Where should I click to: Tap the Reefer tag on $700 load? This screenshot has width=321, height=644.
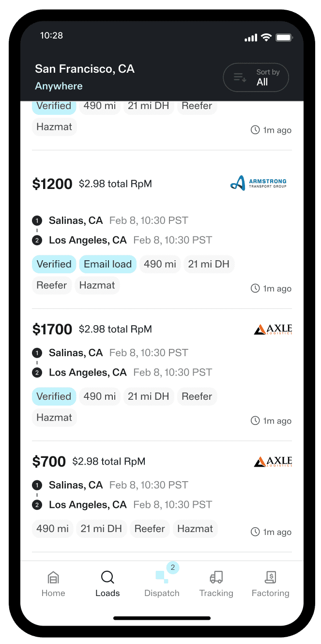[x=150, y=529]
